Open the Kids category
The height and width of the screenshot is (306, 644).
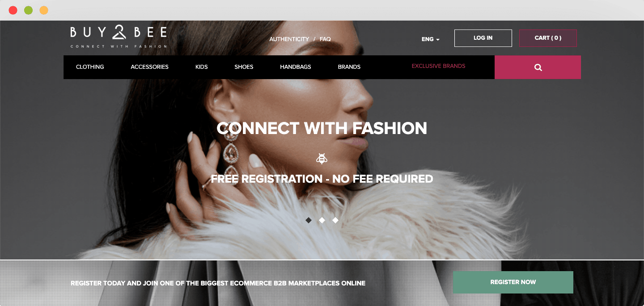tap(202, 67)
